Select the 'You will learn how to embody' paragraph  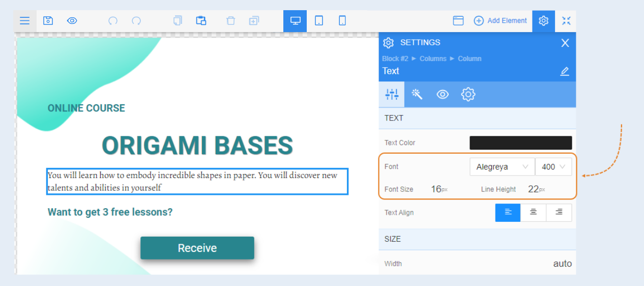tap(197, 182)
